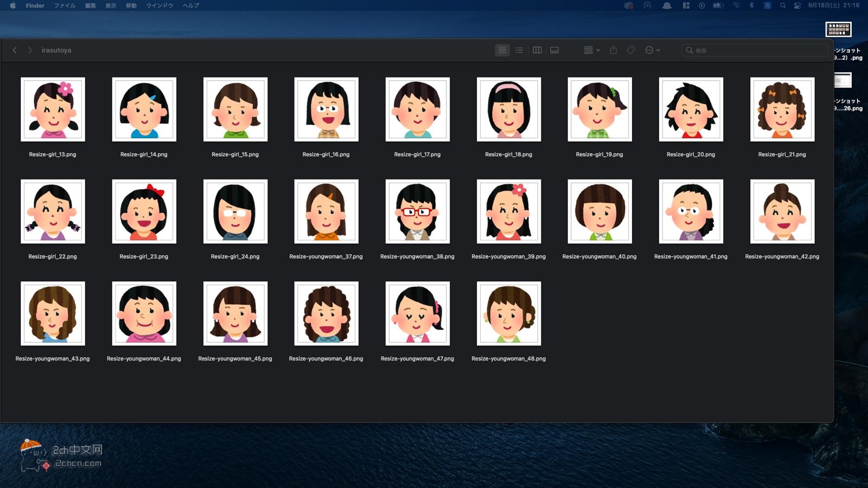This screenshot has width=868, height=488.
Task: Open the action menu with ellipsis icon
Action: tap(652, 50)
